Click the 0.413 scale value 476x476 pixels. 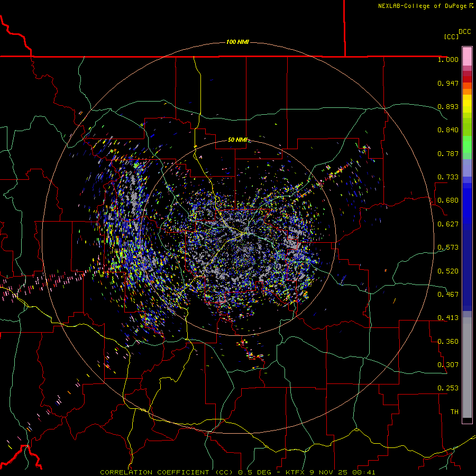click(448, 318)
